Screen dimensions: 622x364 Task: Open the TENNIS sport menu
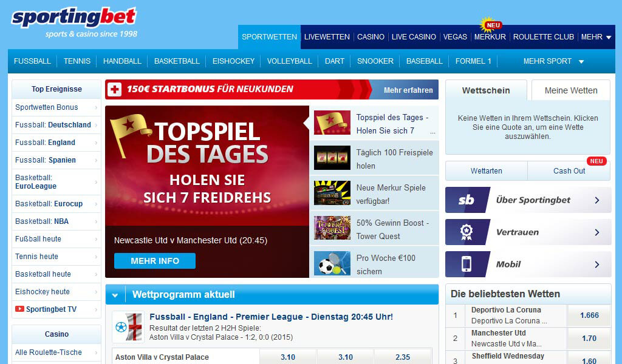point(77,61)
